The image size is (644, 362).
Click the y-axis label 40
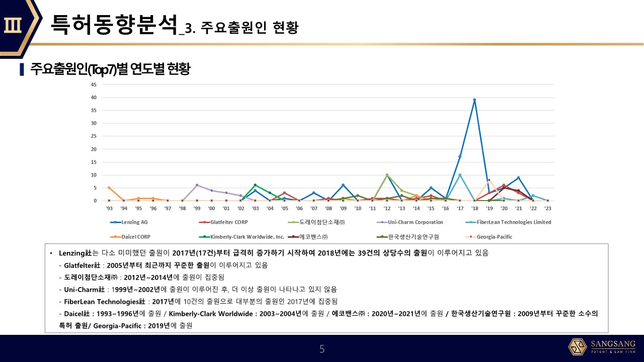(94, 98)
